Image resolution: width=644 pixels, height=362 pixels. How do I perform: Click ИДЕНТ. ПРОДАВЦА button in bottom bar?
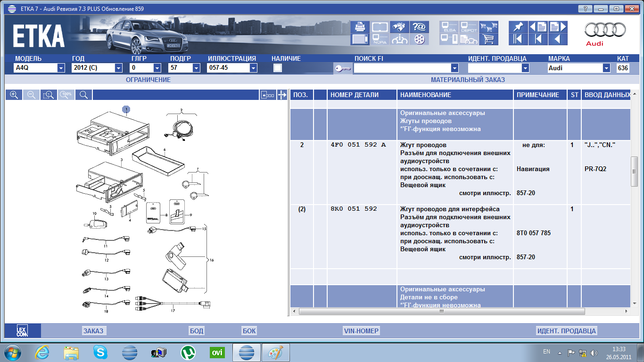(x=567, y=331)
